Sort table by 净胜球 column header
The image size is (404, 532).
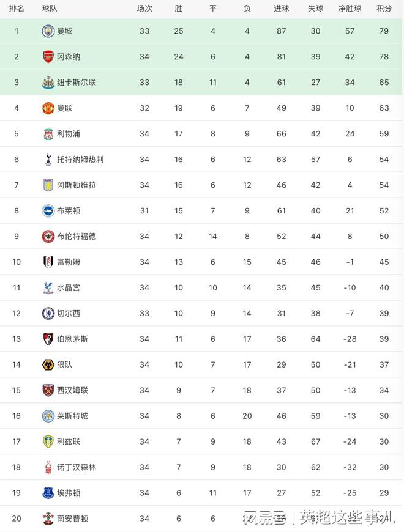350,9
